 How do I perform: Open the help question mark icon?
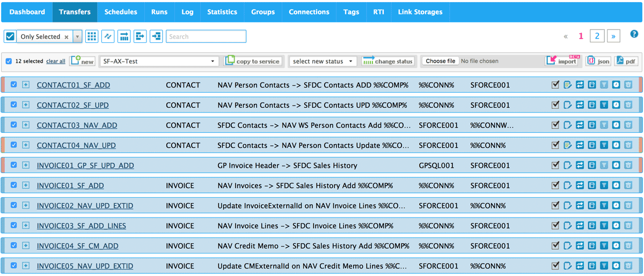[x=634, y=34]
